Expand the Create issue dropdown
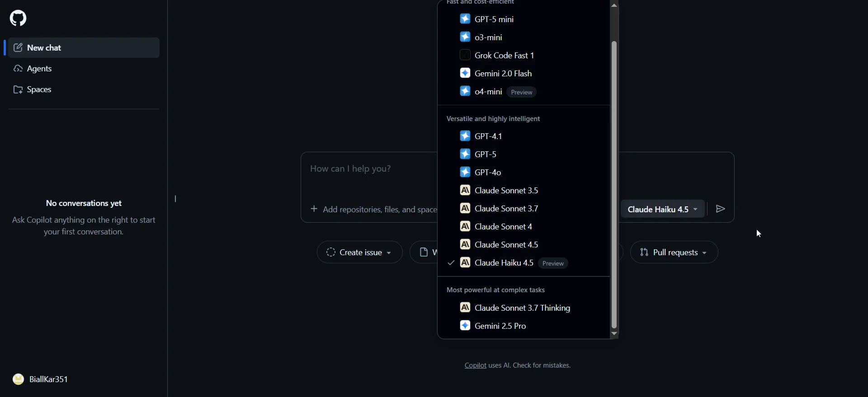Screen dimensions: 868x397 pos(359,252)
